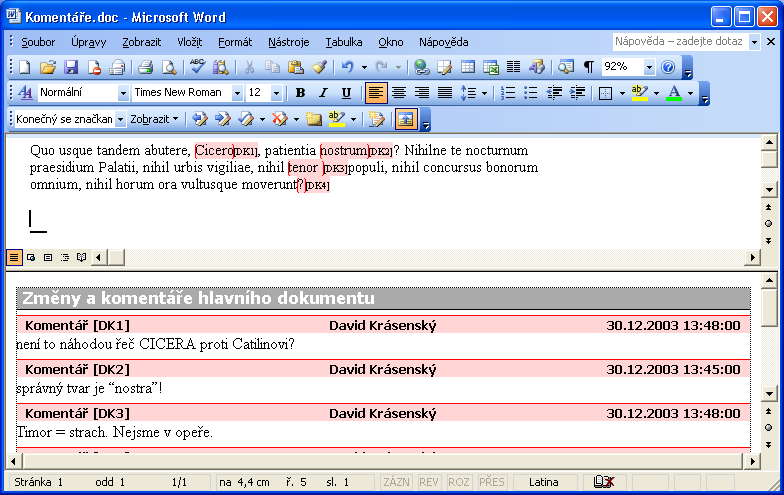Toggle ZÁZN macro recording in status bar
784x495 pixels.
coord(396,482)
